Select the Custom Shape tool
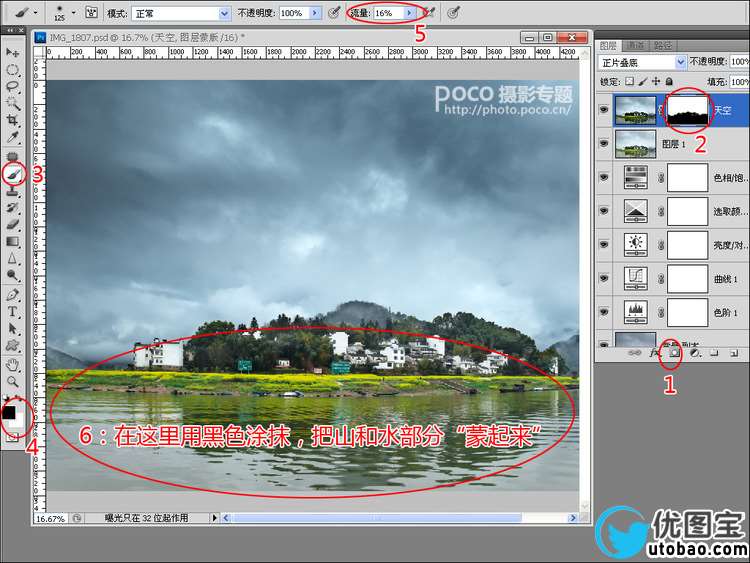This screenshot has width=750, height=563. point(12,345)
